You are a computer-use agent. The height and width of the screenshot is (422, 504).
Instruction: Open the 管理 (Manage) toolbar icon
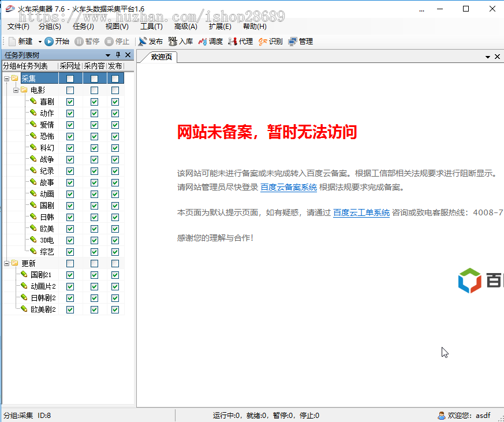[x=293, y=42]
